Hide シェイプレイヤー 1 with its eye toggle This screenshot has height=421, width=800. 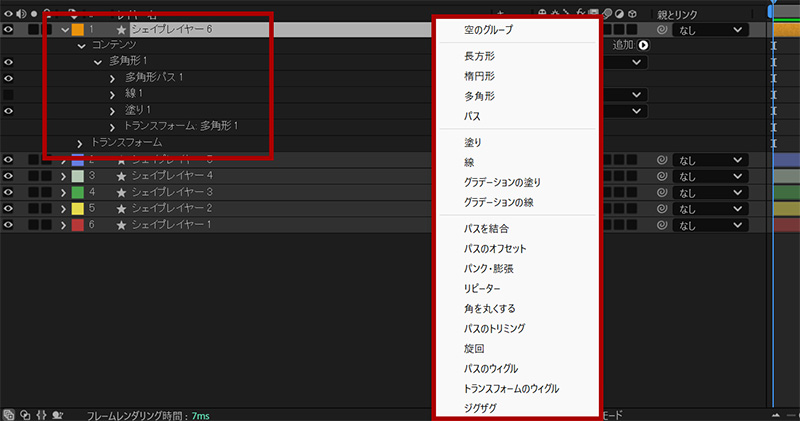[x=8, y=225]
